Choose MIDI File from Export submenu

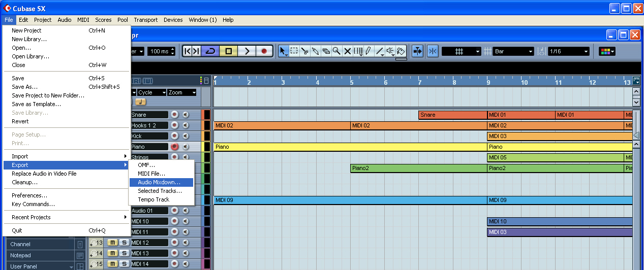pos(162,174)
